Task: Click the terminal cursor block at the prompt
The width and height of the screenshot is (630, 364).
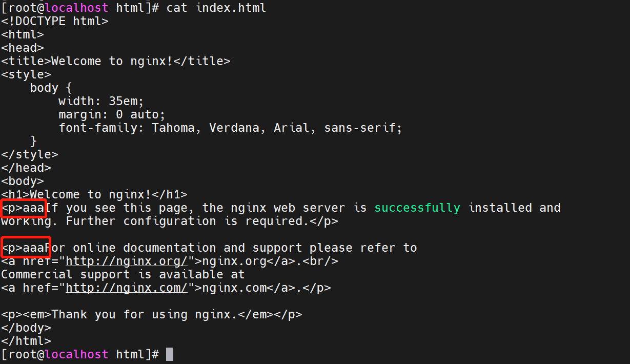Action: pyautogui.click(x=170, y=354)
